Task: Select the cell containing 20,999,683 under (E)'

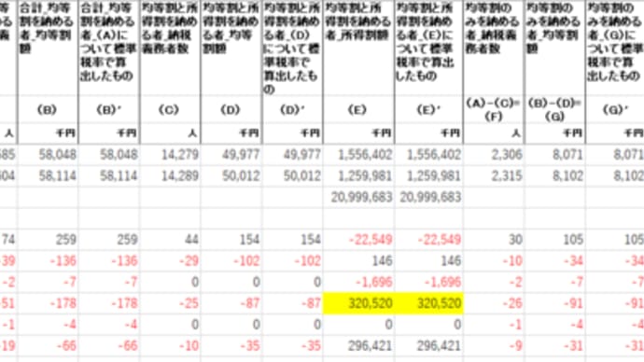Action: coord(428,198)
